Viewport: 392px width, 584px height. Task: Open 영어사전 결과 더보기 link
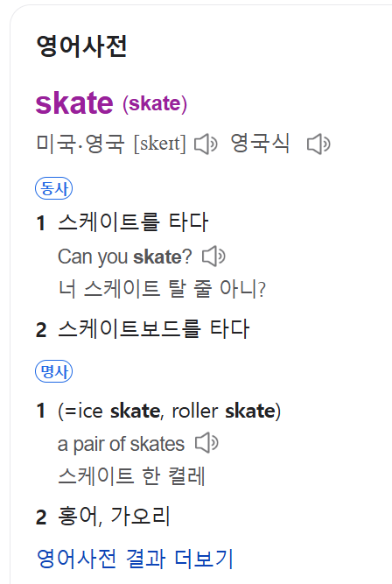[x=135, y=559]
